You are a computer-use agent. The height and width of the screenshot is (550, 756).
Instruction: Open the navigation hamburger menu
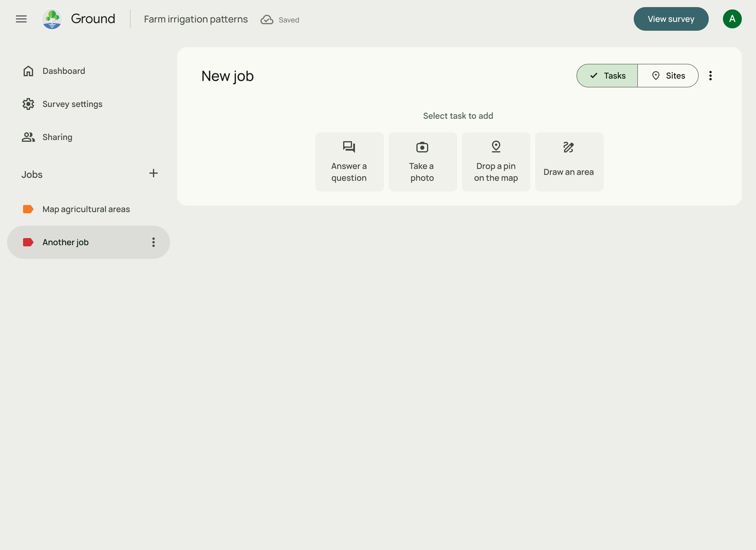tap(21, 19)
